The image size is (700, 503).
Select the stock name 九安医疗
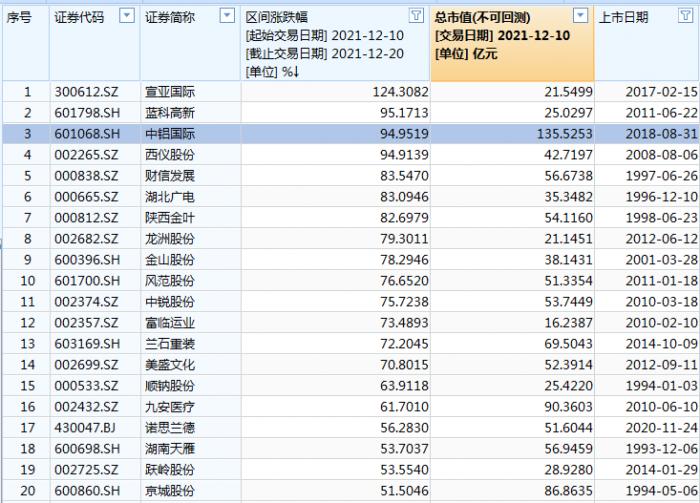click(170, 407)
